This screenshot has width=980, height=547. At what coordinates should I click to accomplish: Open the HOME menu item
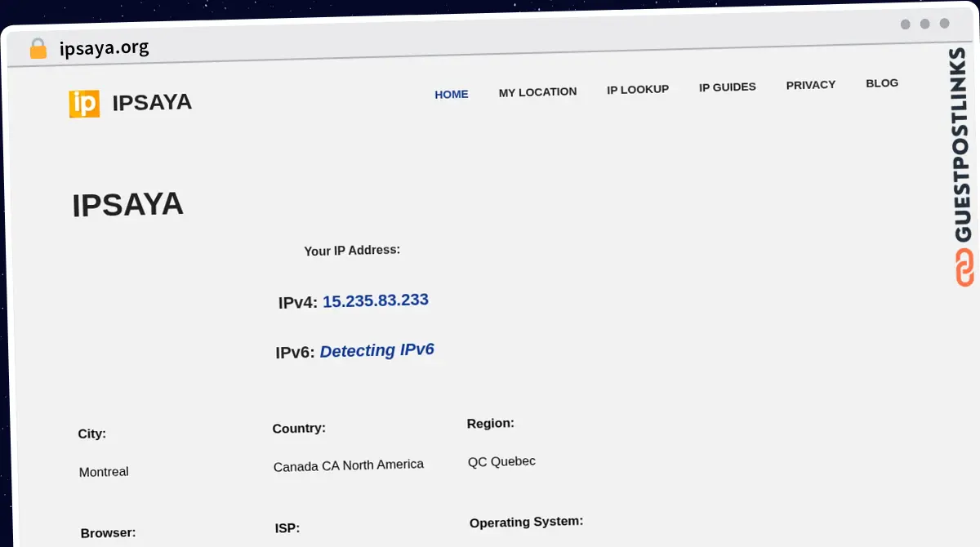[452, 94]
